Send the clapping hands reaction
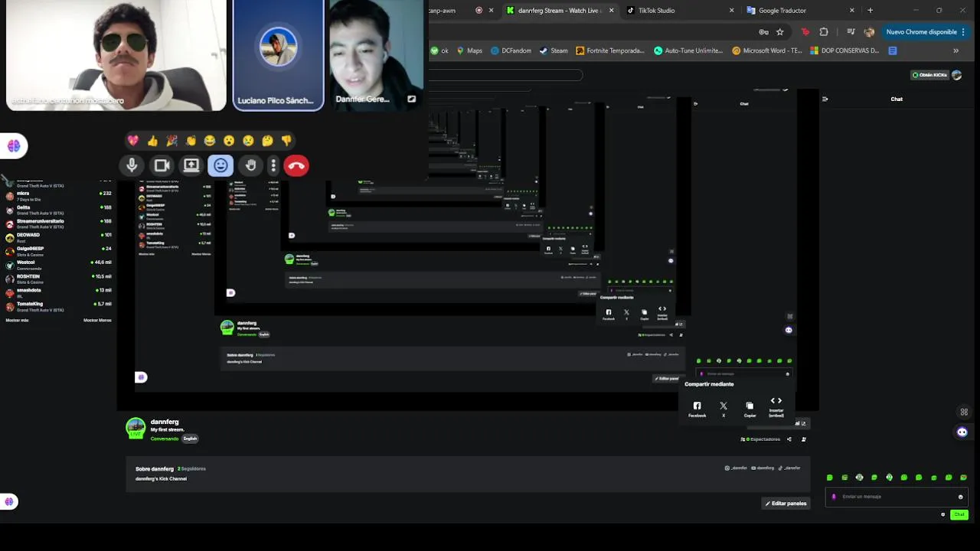The width and height of the screenshot is (980, 551). (191, 141)
